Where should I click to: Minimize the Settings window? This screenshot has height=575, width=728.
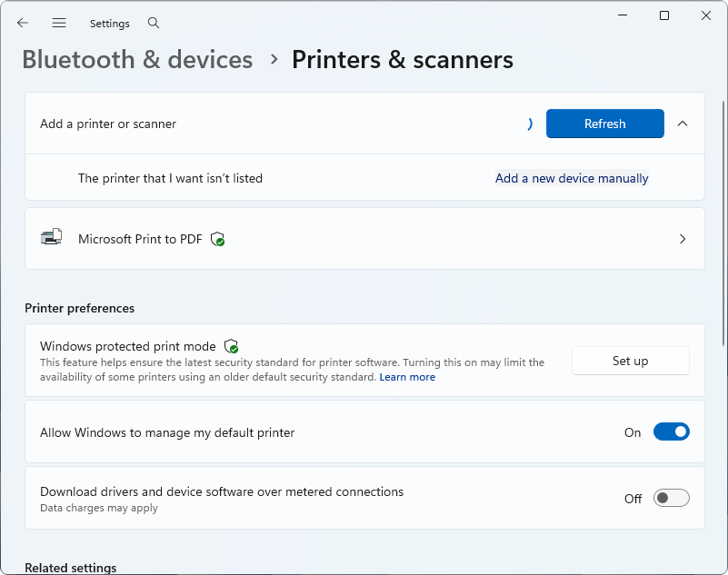click(x=623, y=15)
